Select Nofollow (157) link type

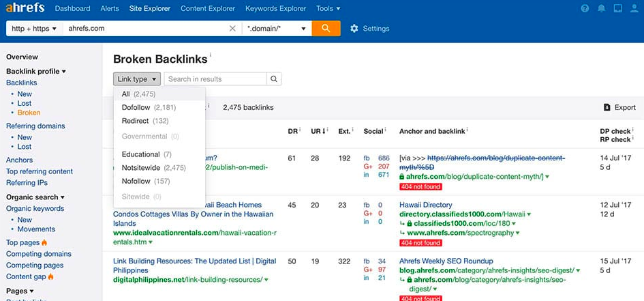click(159, 181)
